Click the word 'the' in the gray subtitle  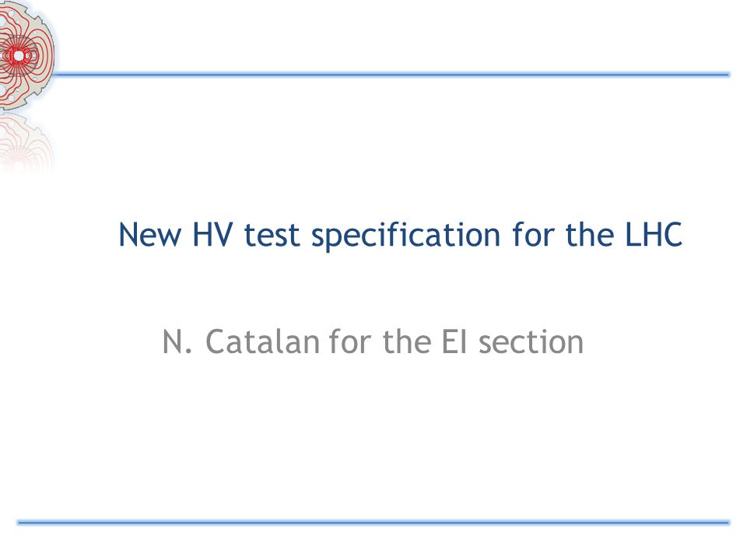pos(407,342)
